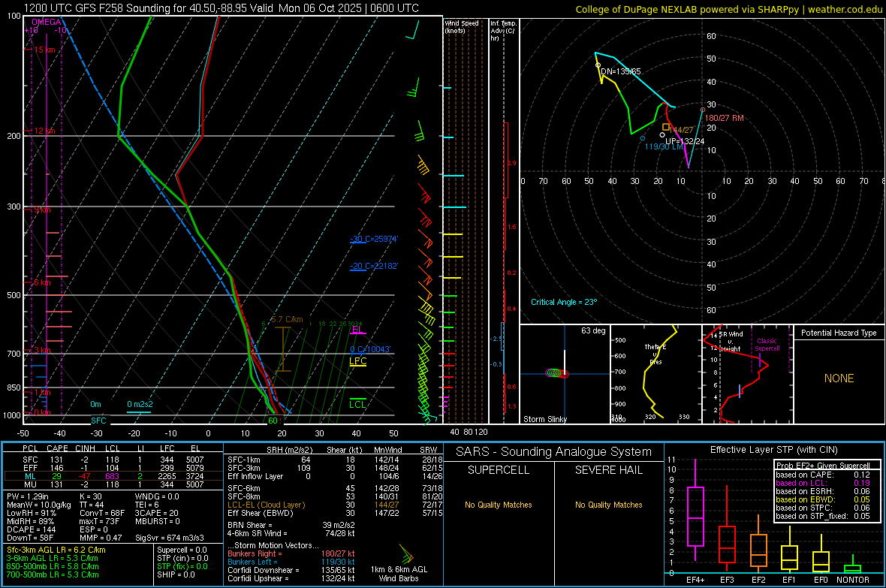The height and width of the screenshot is (588, 886).
Task: Select the 12 km height marker
Action: pyautogui.click(x=43, y=131)
